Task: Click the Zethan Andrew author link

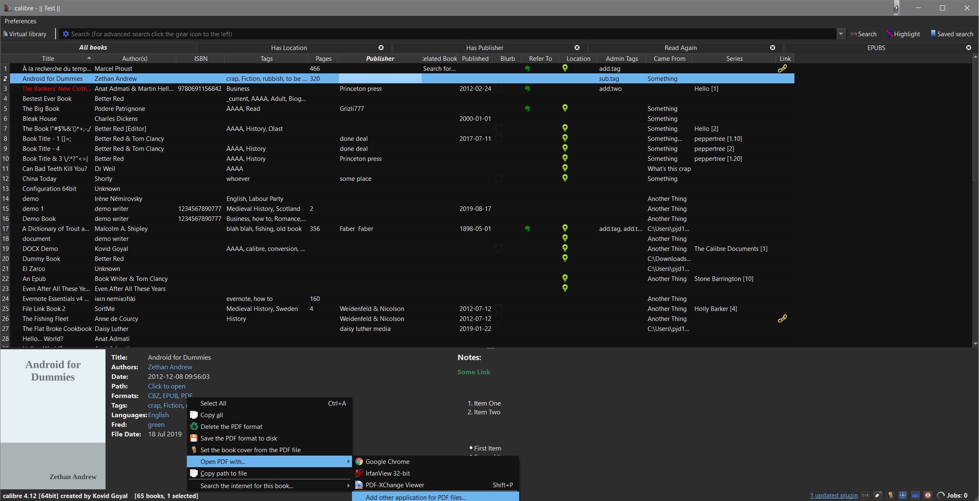Action: tap(170, 367)
